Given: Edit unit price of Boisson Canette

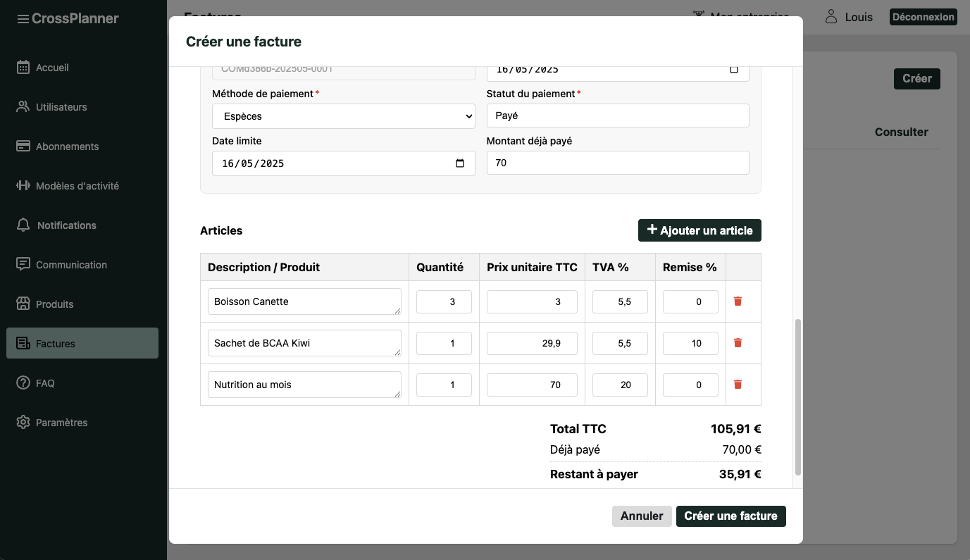Looking at the screenshot, I should (x=532, y=301).
